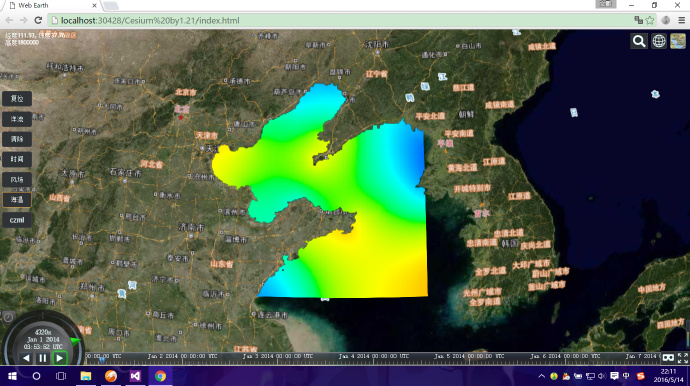
Task: Click the 太原市 map label
Action: 73,174
